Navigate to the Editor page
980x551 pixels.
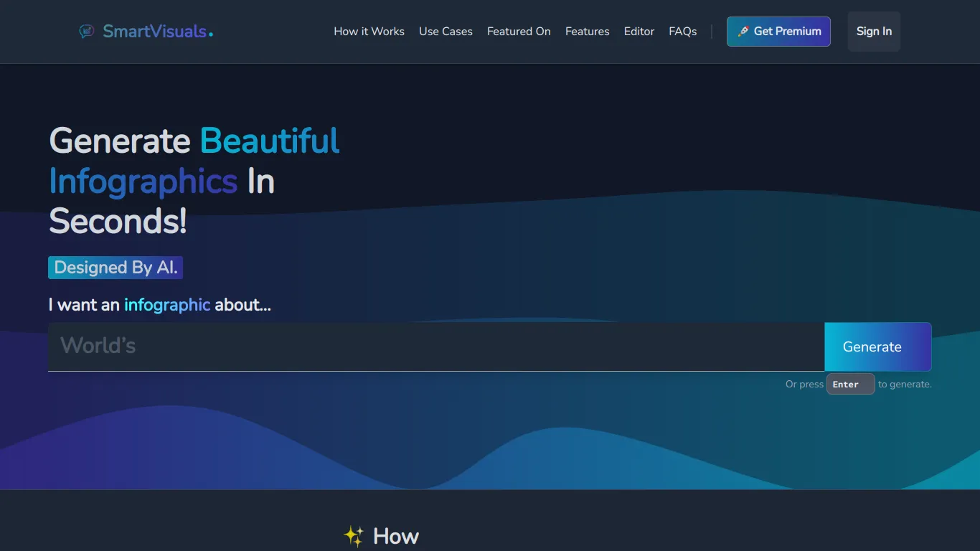[x=639, y=32]
